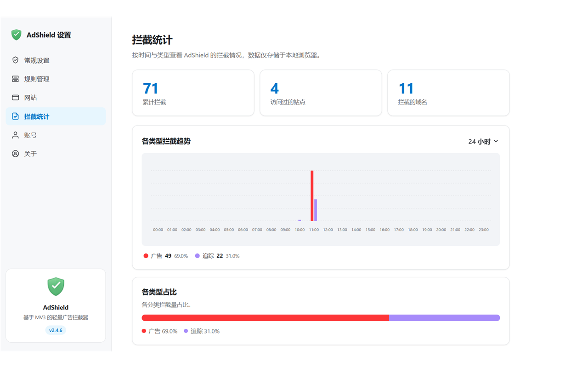
Task: Click the 各类型拦截趋势 heading
Action: coord(166,141)
